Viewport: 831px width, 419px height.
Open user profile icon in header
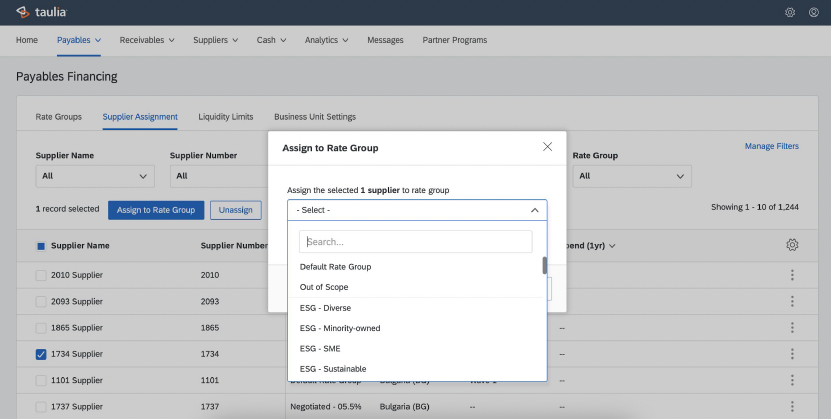814,12
